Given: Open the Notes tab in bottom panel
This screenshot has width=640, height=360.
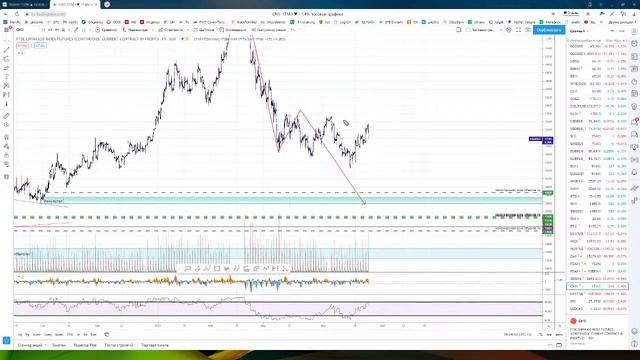Looking at the screenshot, I should [x=59, y=345].
